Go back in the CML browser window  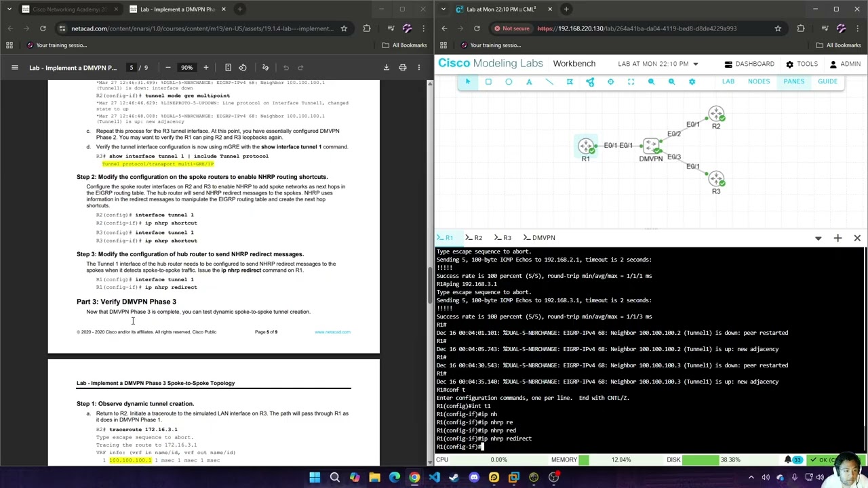444,28
